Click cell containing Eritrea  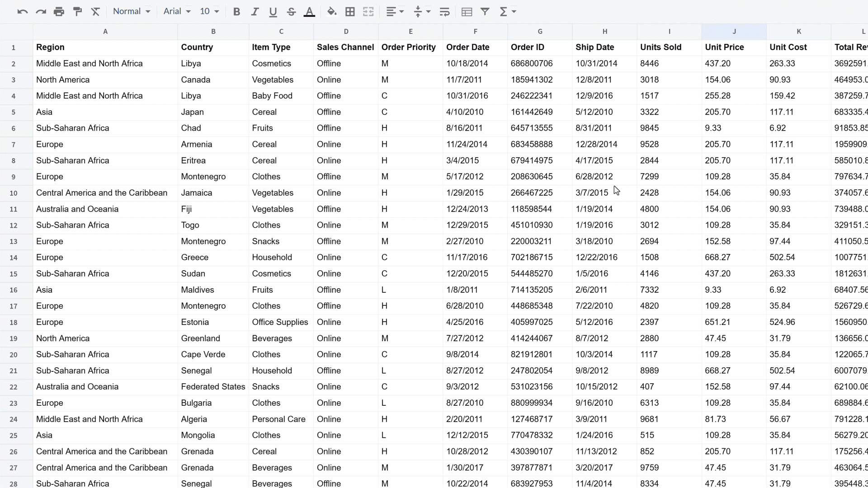213,161
